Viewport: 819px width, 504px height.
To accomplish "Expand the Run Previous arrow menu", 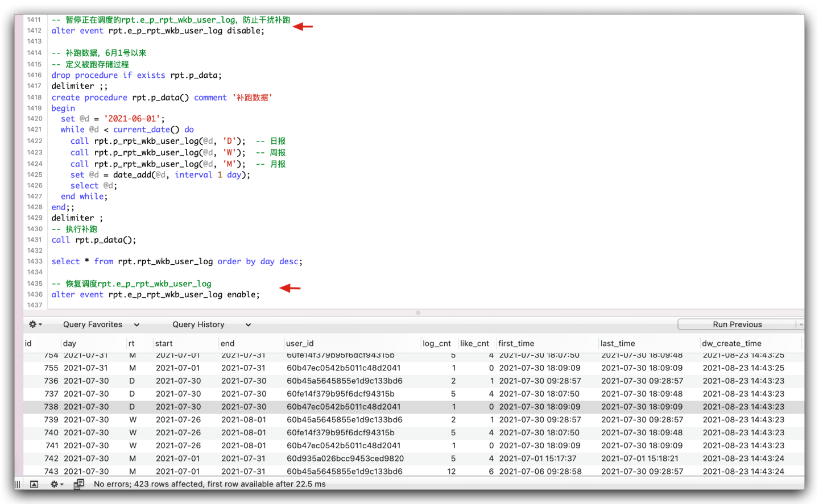I will pos(800,324).
